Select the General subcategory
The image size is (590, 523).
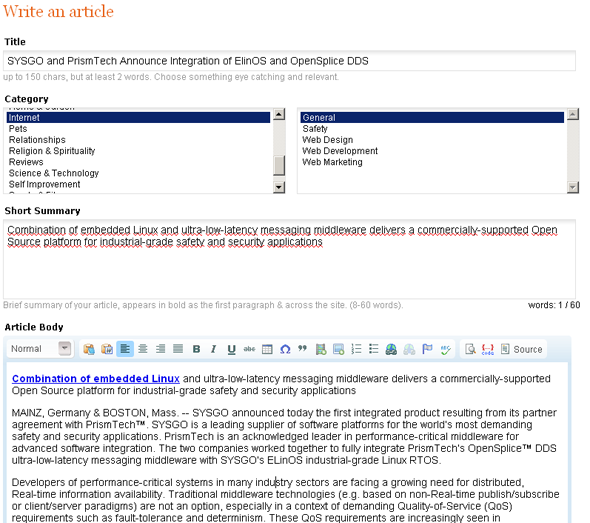(x=432, y=117)
